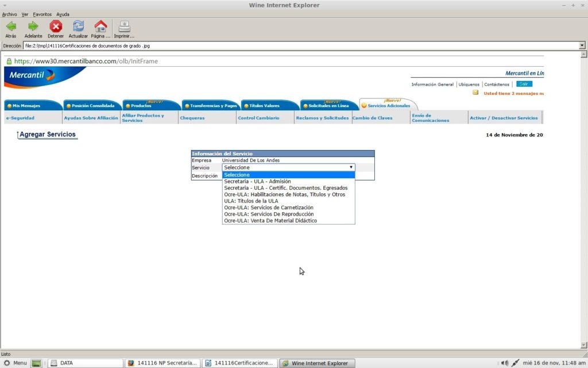Image resolution: width=588 pixels, height=368 pixels.
Task: Click the Universidad De Los Andes text
Action: 251,160
